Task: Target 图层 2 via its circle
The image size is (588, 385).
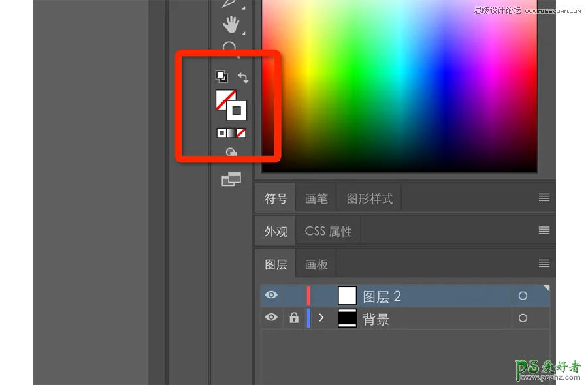Action: coord(523,296)
